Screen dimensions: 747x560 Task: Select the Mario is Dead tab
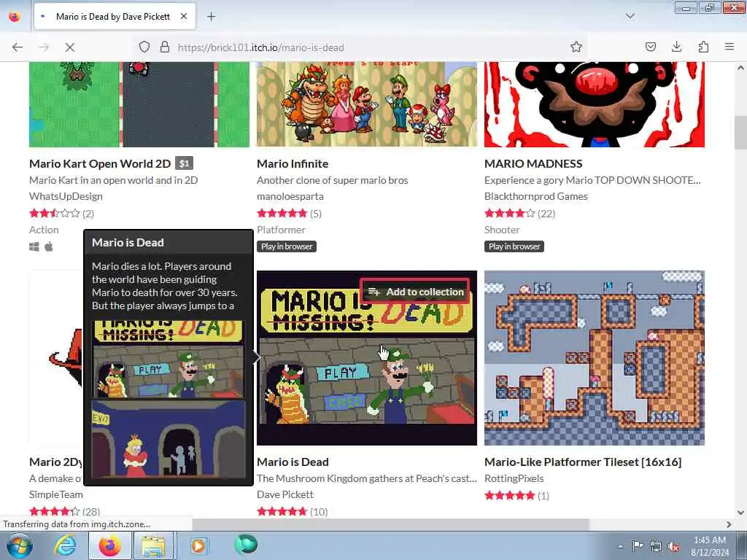pyautogui.click(x=115, y=17)
